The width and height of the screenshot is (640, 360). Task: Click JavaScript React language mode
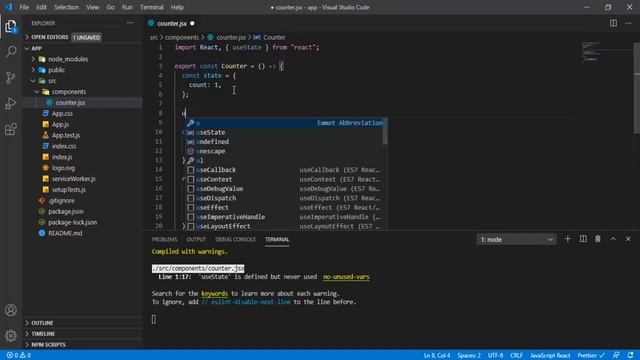point(550,356)
